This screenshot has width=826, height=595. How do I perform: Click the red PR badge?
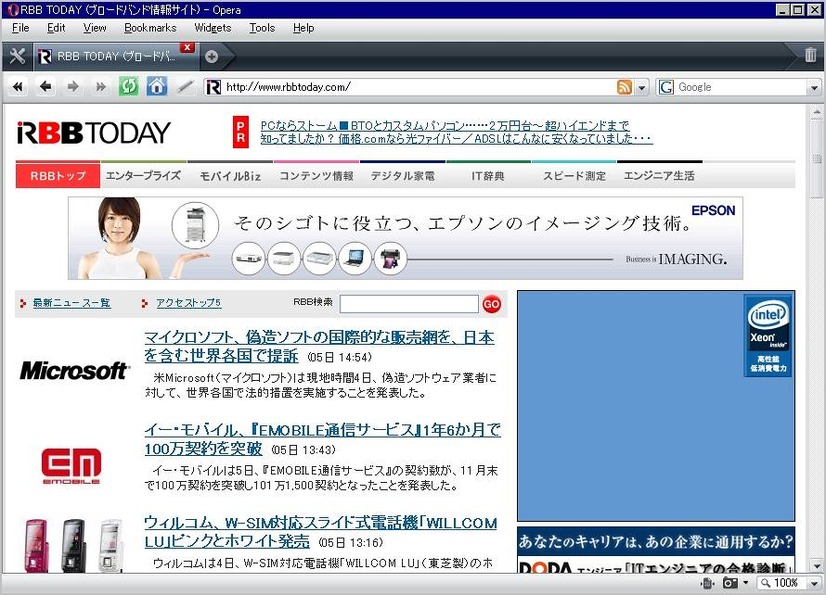click(x=241, y=132)
